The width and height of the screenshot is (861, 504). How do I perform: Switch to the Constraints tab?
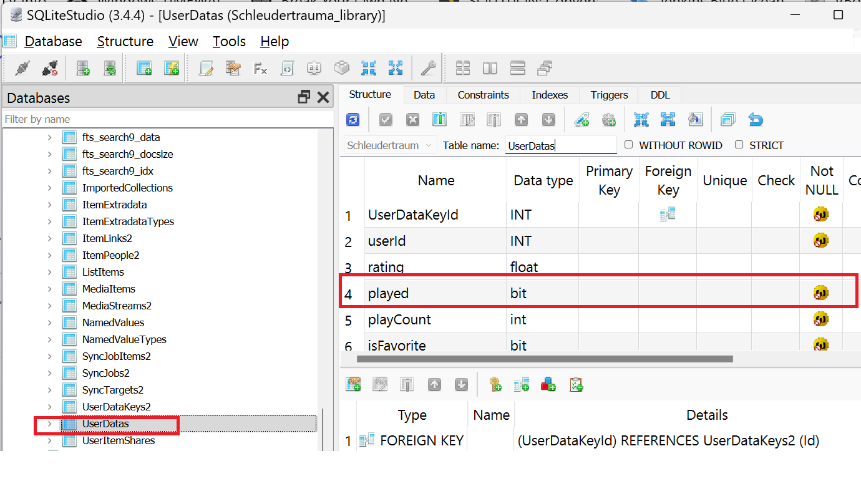point(484,95)
